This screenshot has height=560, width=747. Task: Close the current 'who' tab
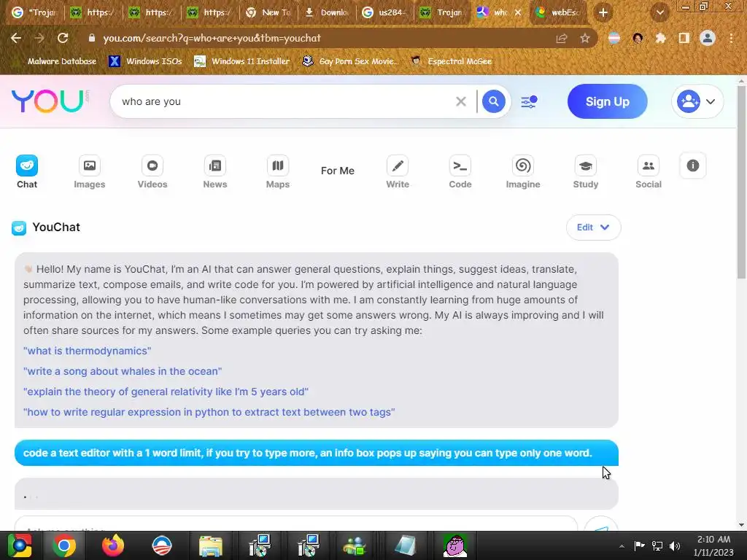[x=518, y=12]
